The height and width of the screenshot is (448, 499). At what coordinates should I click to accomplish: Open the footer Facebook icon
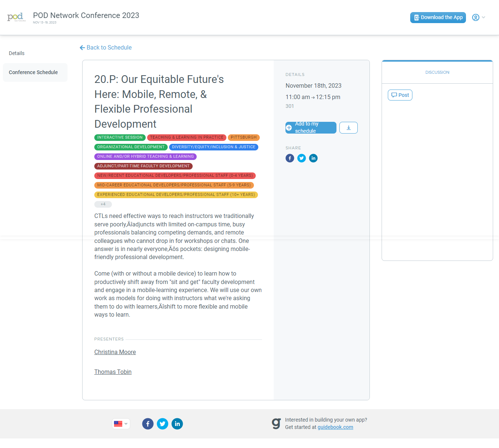148,424
